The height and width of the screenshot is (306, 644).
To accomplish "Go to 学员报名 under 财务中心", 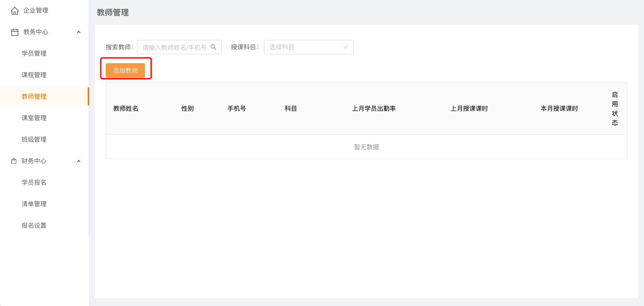I will point(34,182).
